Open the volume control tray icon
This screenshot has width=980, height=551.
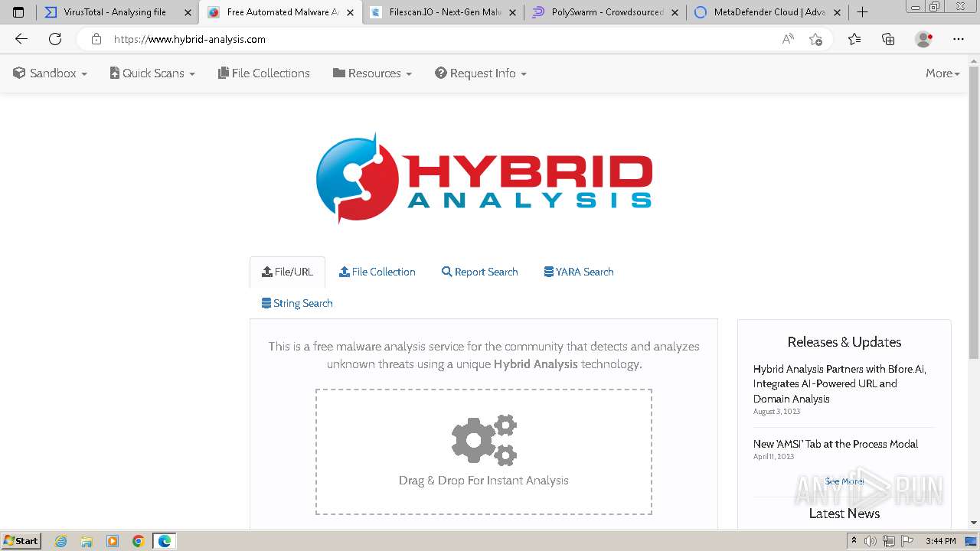pyautogui.click(x=871, y=541)
